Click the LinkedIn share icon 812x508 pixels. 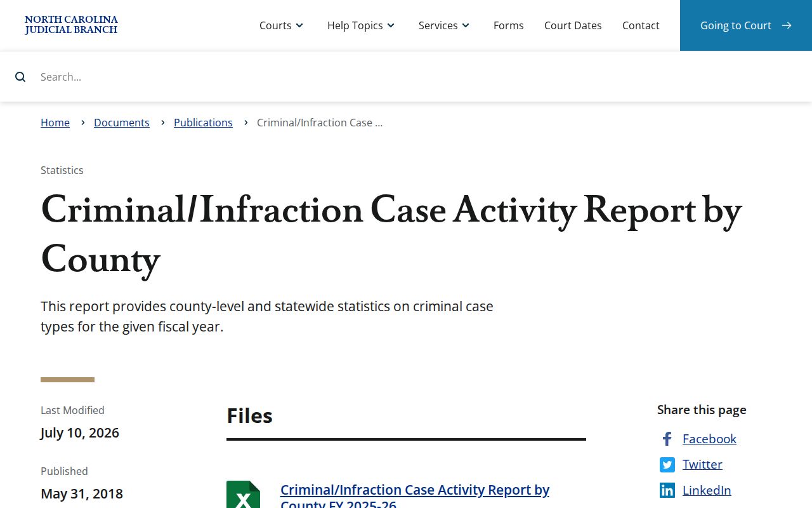(667, 490)
